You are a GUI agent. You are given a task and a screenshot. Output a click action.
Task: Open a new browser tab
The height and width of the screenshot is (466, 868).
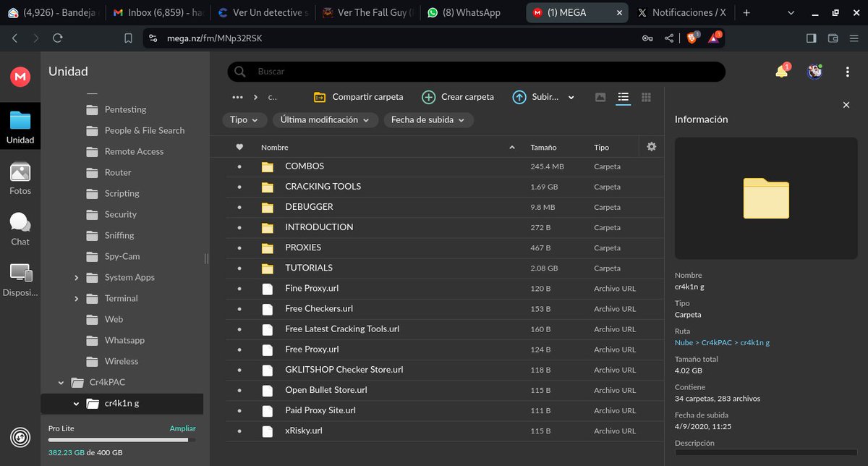[746, 12]
